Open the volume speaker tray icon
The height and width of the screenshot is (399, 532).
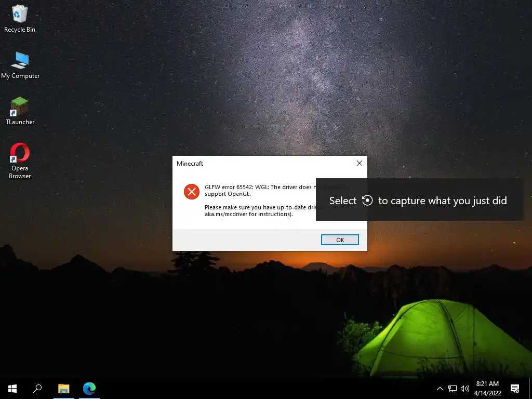point(465,389)
